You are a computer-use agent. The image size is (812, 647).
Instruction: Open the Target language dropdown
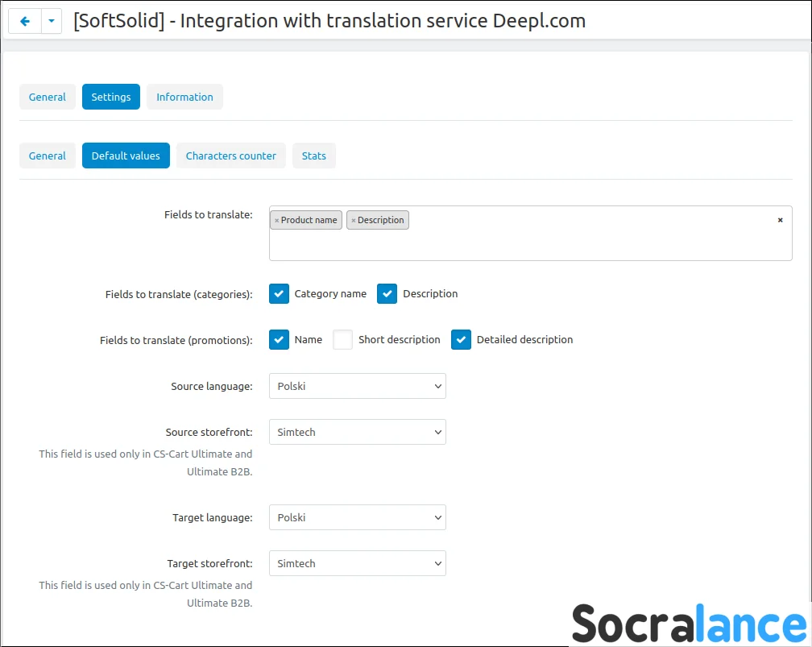pyautogui.click(x=357, y=517)
